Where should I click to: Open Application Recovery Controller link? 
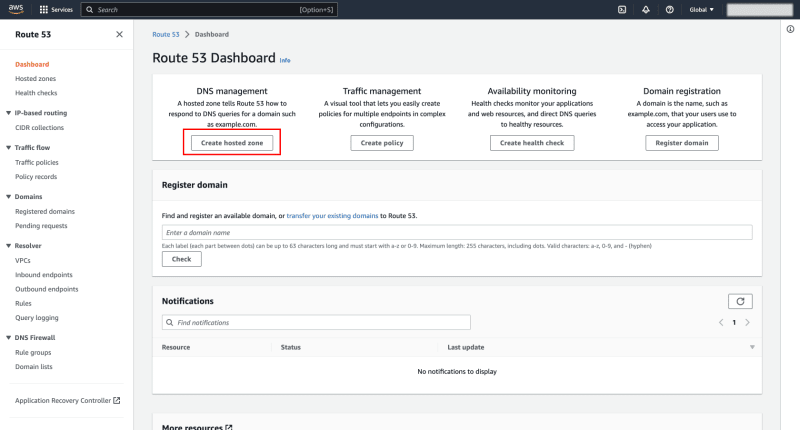67,400
